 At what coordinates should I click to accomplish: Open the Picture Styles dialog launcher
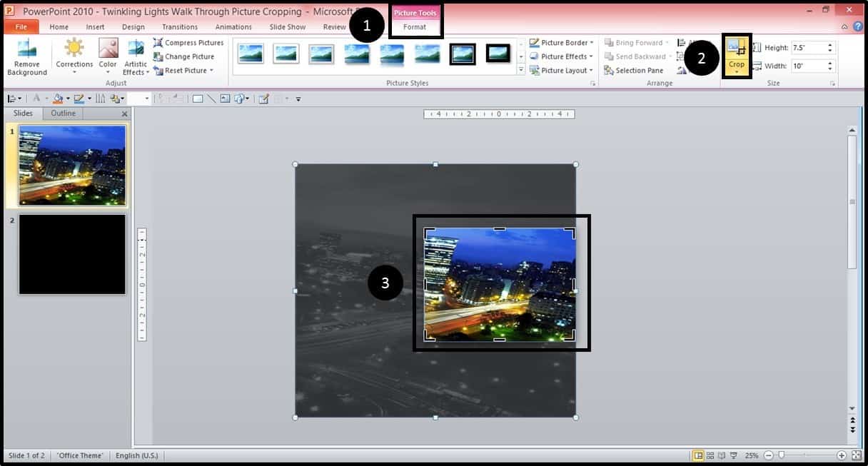593,84
